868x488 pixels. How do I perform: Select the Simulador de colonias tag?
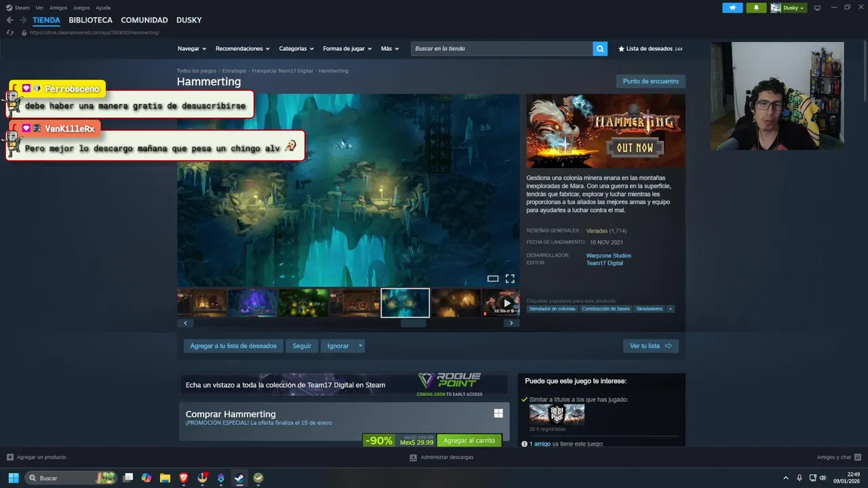pos(552,309)
